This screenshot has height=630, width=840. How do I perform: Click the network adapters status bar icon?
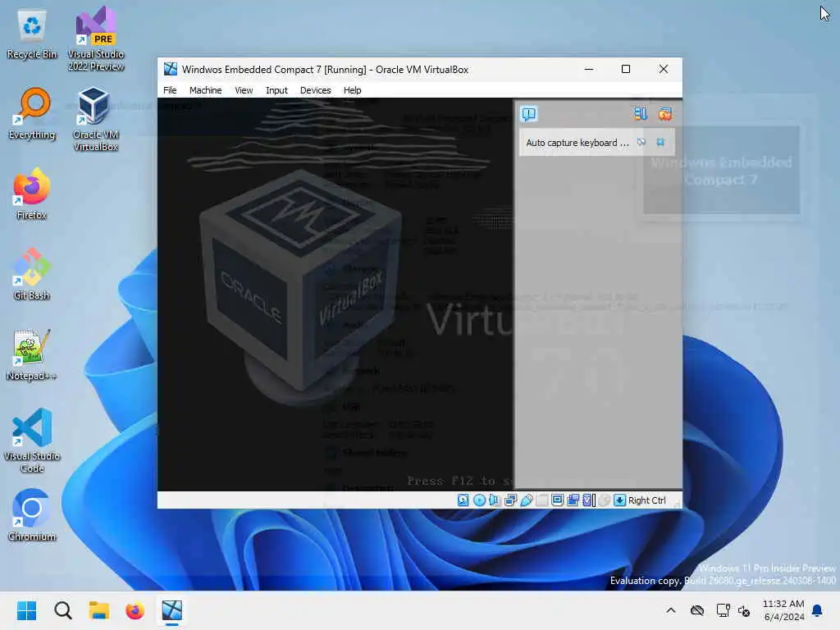coord(510,500)
